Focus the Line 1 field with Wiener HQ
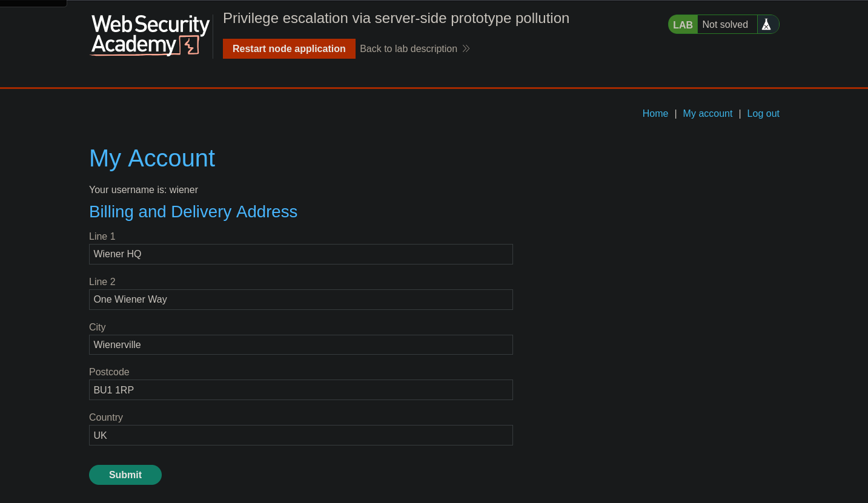The width and height of the screenshot is (868, 503). tap(300, 254)
